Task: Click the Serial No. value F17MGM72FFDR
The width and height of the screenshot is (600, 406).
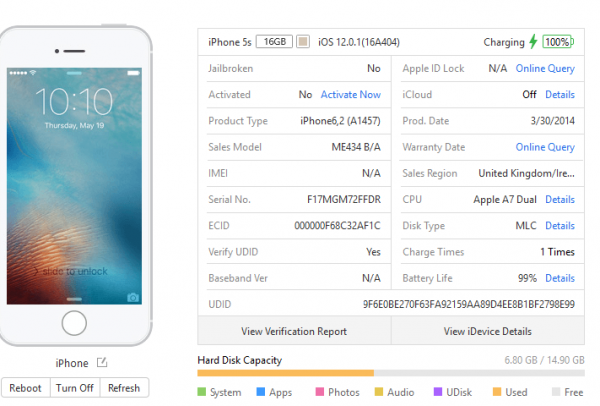Action: [x=344, y=199]
